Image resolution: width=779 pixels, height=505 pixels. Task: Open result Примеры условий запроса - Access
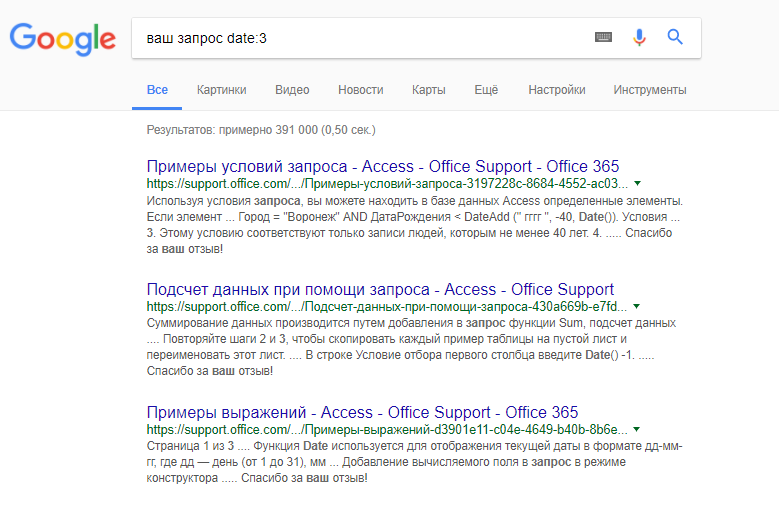point(383,166)
